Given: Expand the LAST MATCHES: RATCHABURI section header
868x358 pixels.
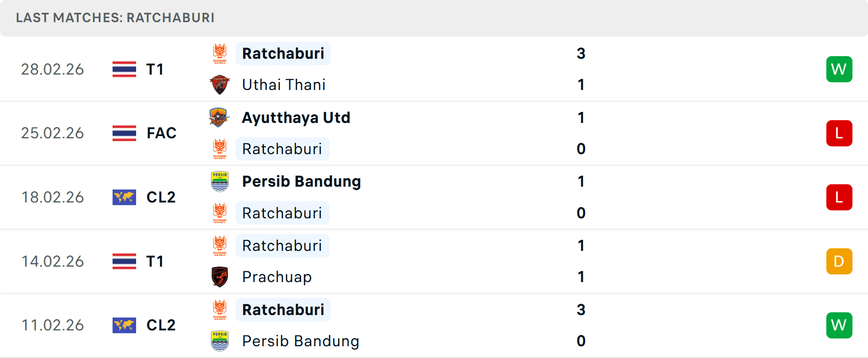Looking at the screenshot, I should 115,18.
